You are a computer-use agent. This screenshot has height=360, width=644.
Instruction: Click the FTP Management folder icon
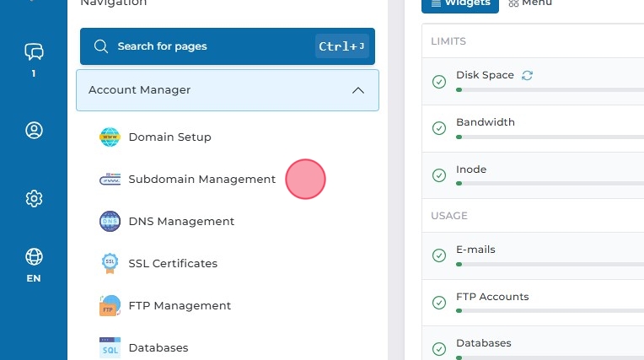[x=110, y=305]
